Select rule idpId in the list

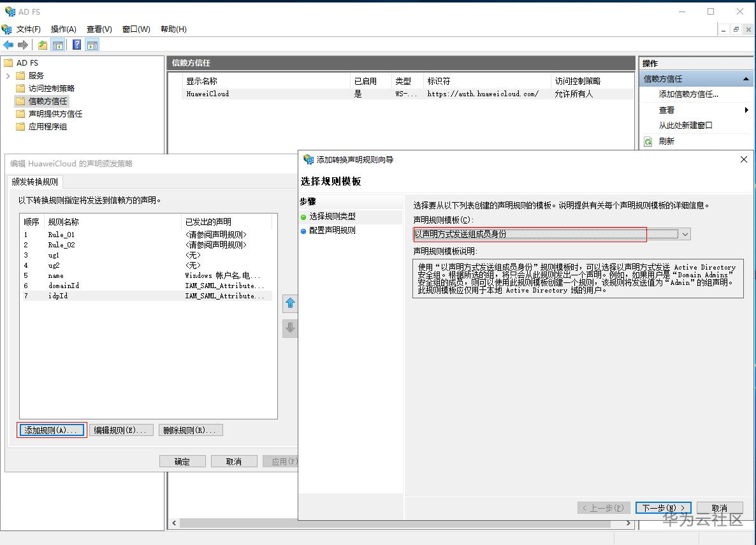click(x=145, y=296)
